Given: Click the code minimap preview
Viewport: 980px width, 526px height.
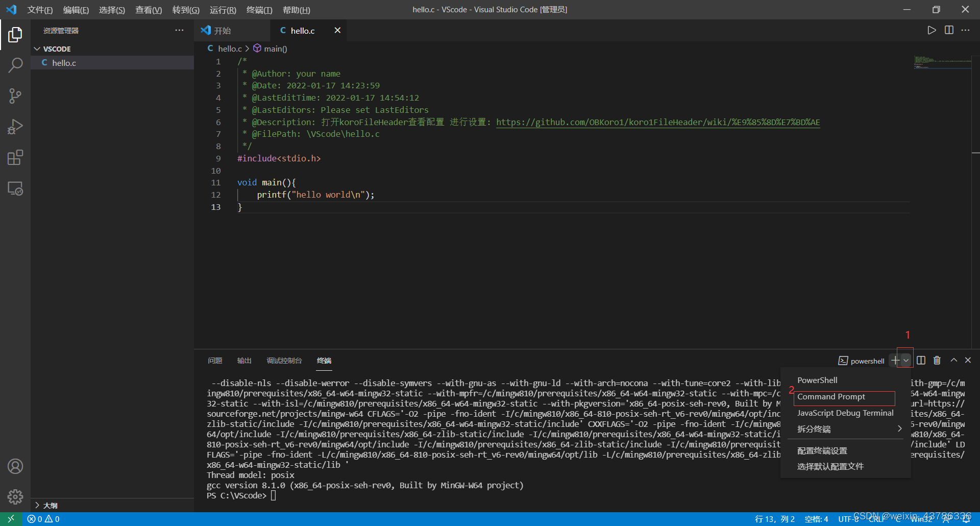Looking at the screenshot, I should point(942,62).
